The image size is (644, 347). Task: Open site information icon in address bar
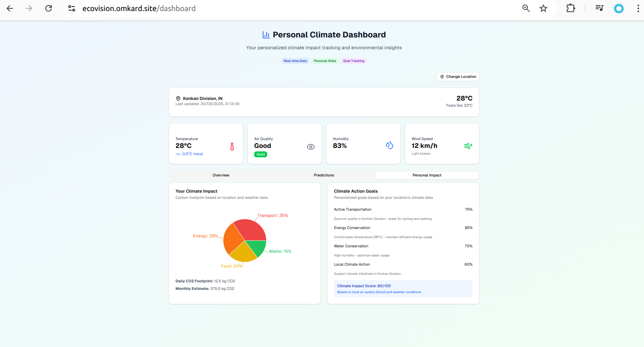pos(72,9)
